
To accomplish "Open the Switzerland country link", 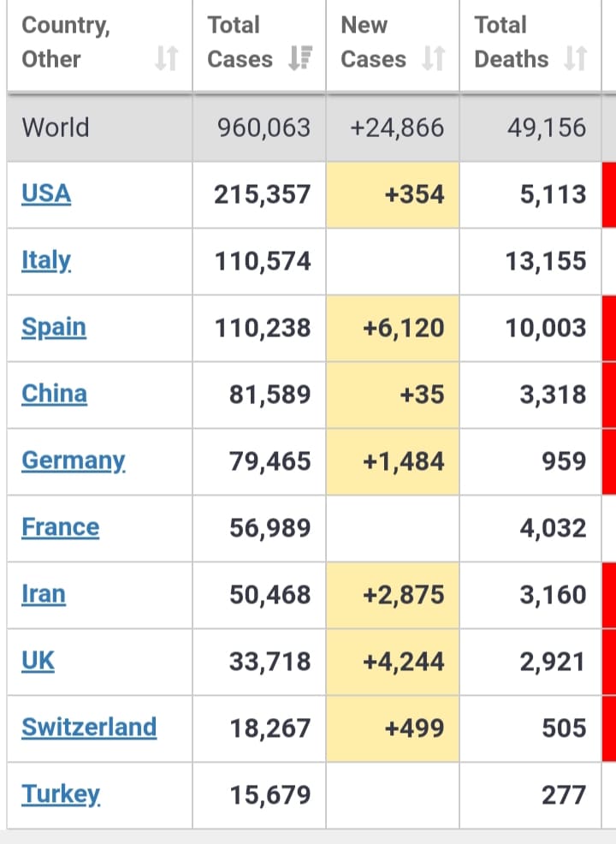I will pos(89,728).
